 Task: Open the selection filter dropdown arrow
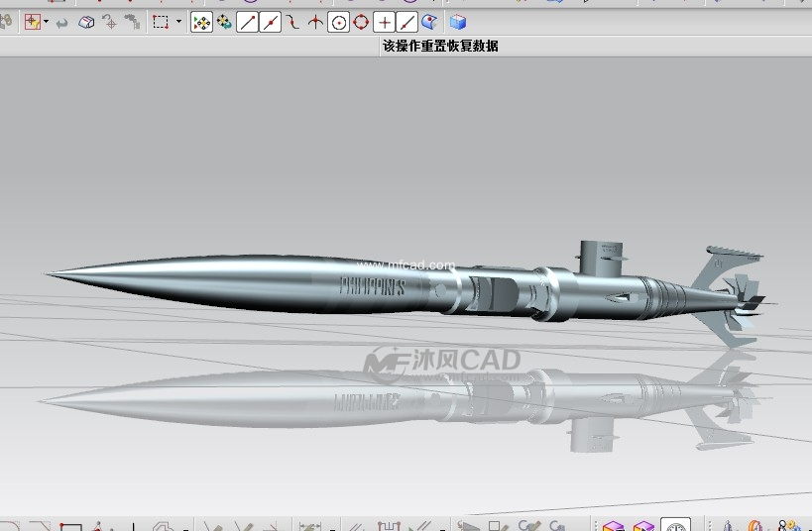pos(47,22)
